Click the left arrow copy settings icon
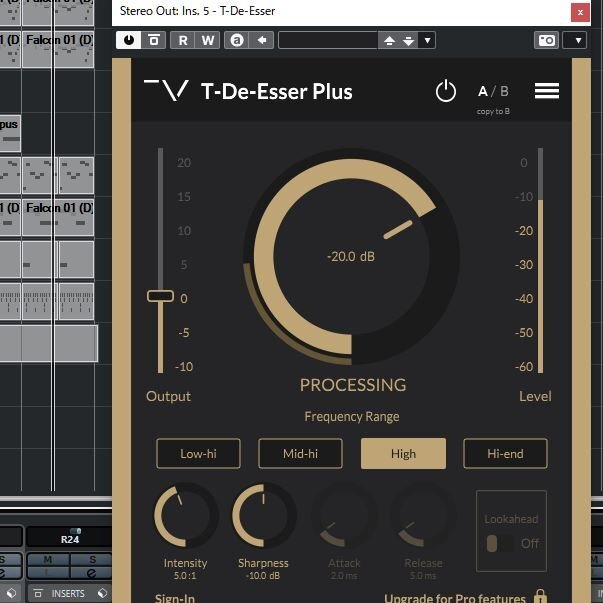The height and width of the screenshot is (603, 603). coord(262,40)
